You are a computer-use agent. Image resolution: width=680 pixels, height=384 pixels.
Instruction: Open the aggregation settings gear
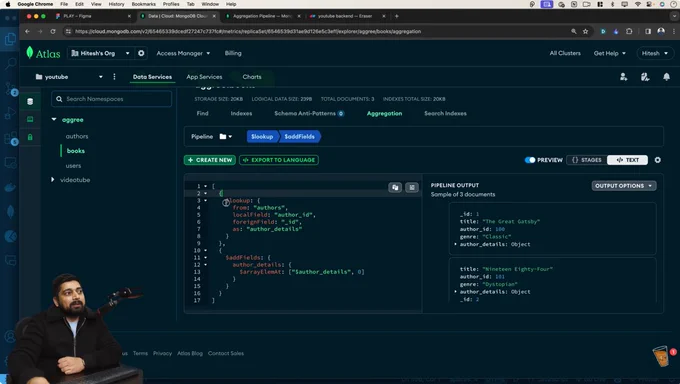pos(657,160)
